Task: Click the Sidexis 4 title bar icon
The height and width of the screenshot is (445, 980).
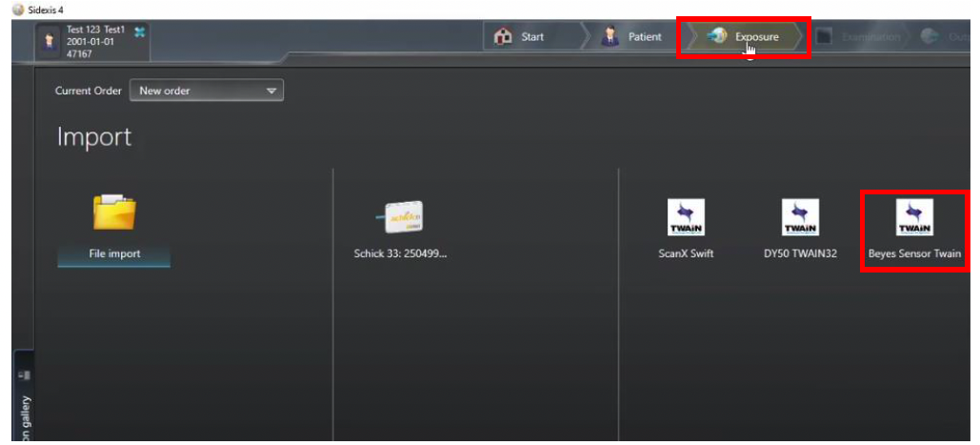Action: coord(19,10)
